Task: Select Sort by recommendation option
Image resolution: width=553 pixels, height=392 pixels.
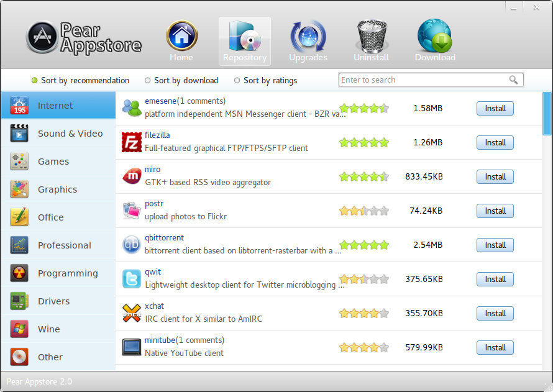Action: click(80, 80)
